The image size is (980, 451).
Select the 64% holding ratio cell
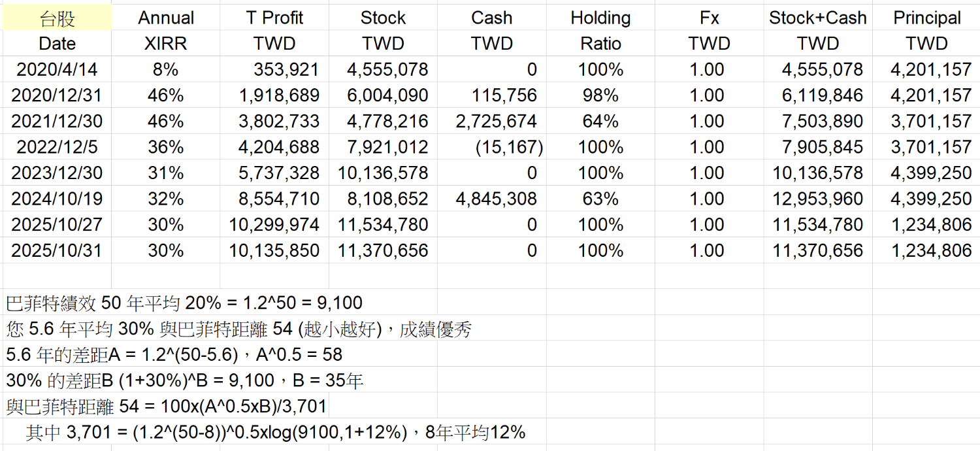pyautogui.click(x=600, y=121)
